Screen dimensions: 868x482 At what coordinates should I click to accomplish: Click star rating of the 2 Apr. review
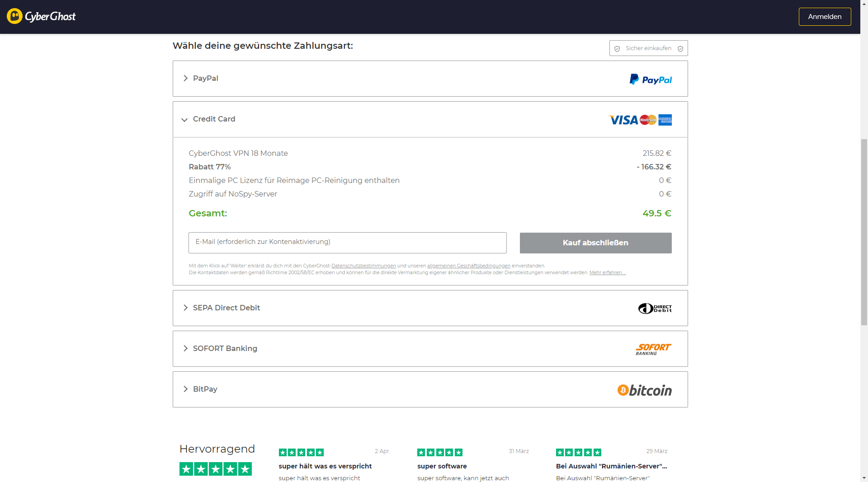coord(301,452)
